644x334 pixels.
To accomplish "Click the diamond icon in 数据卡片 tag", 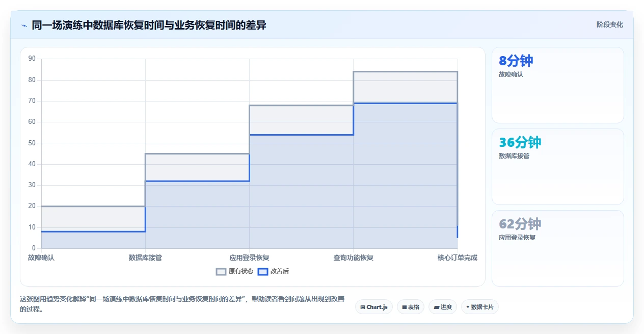I will pos(468,307).
